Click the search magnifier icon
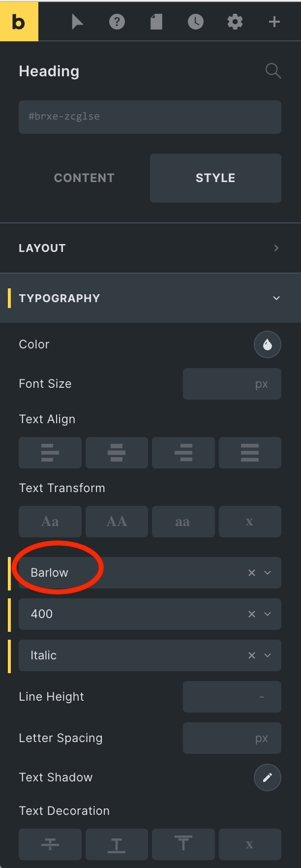Screen dimensions: 301x868 point(273,71)
